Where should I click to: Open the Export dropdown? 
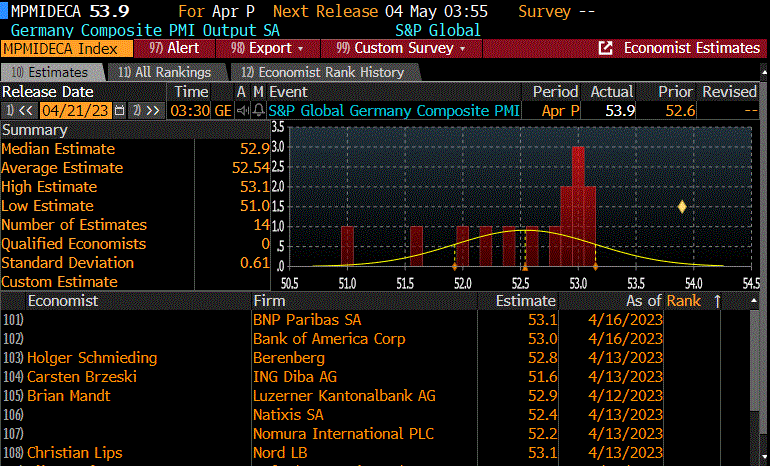coord(268,48)
